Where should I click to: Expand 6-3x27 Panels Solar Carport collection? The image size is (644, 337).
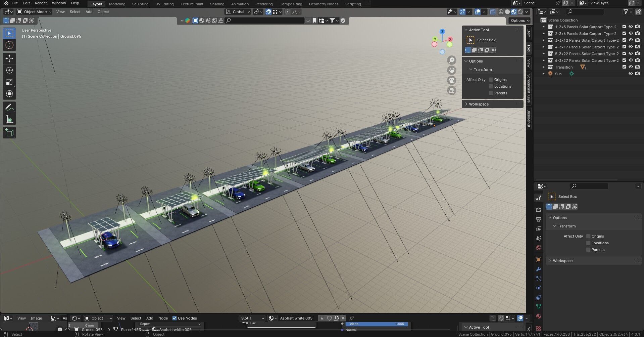544,60
